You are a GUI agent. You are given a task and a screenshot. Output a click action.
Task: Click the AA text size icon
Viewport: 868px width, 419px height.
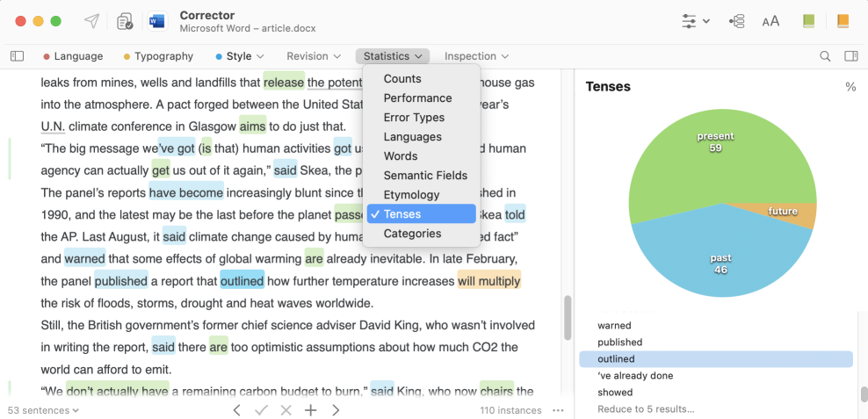pyautogui.click(x=770, y=22)
